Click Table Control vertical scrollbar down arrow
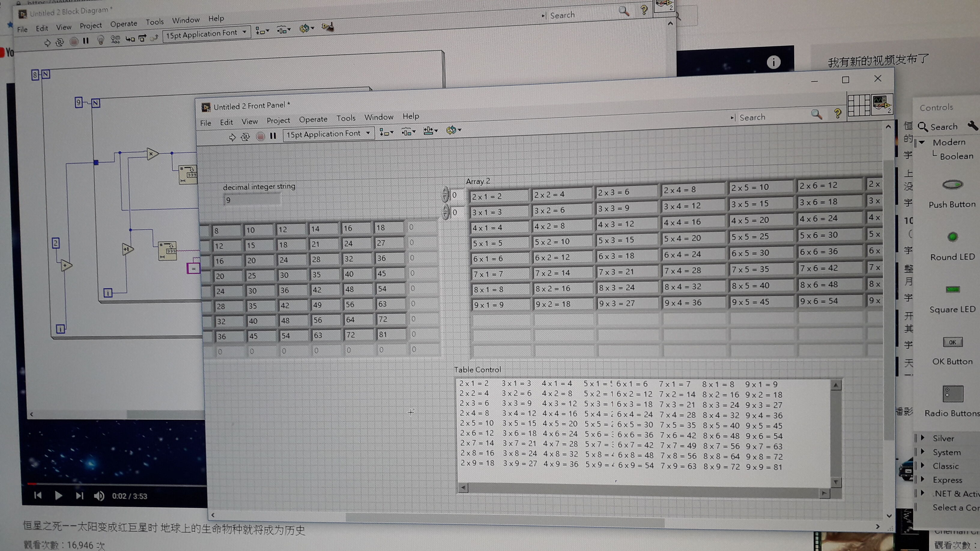This screenshot has height=551, width=980. click(x=836, y=482)
